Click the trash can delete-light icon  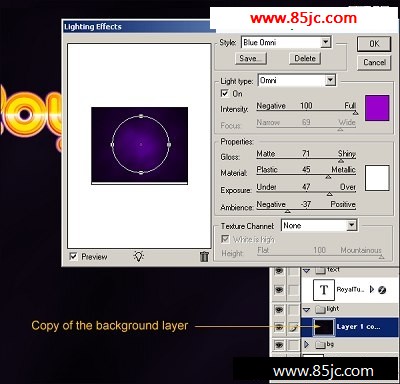[x=204, y=256]
